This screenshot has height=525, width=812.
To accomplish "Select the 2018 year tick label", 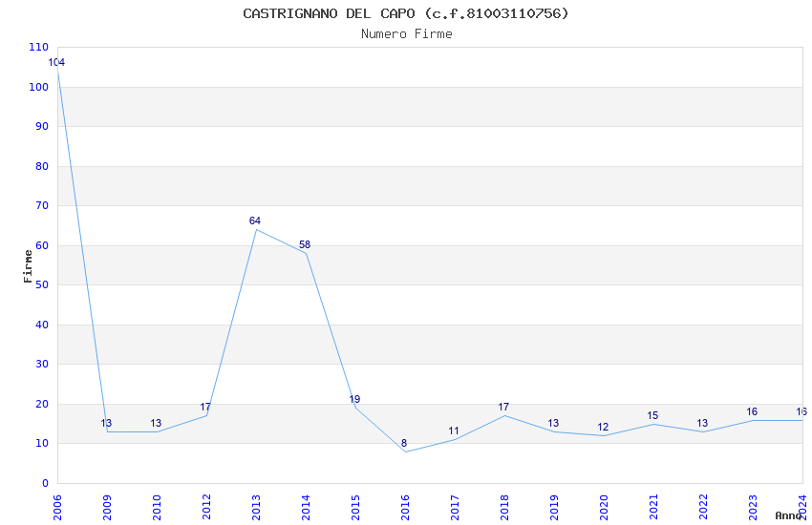I will (x=504, y=508).
